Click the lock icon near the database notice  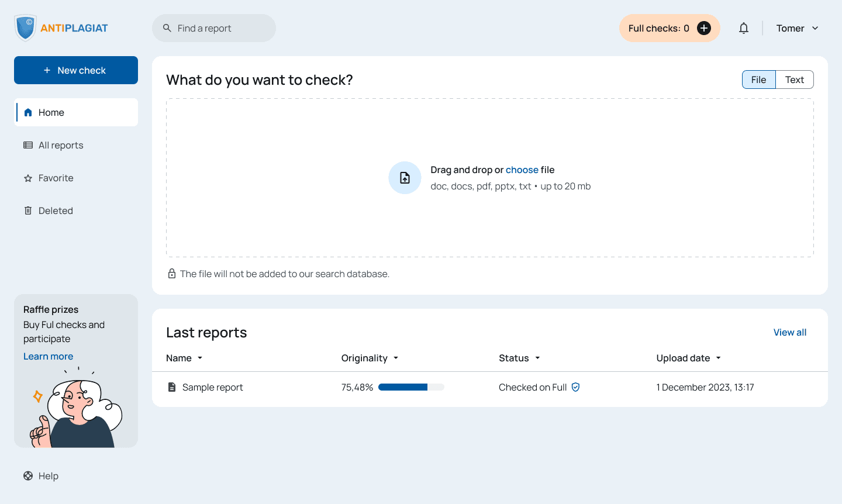[x=172, y=274]
